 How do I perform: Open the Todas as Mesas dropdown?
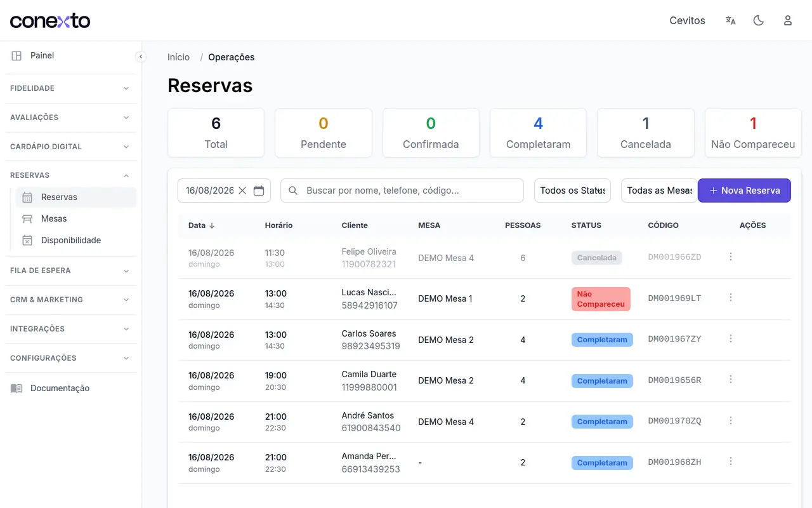coord(659,190)
